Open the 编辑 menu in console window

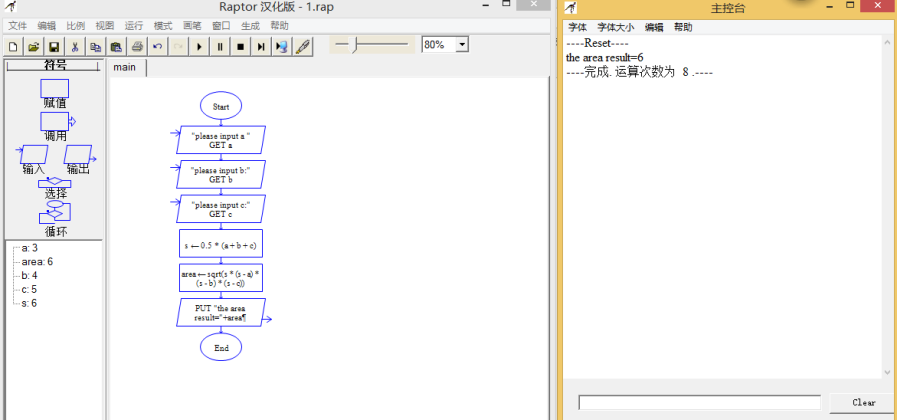[654, 27]
